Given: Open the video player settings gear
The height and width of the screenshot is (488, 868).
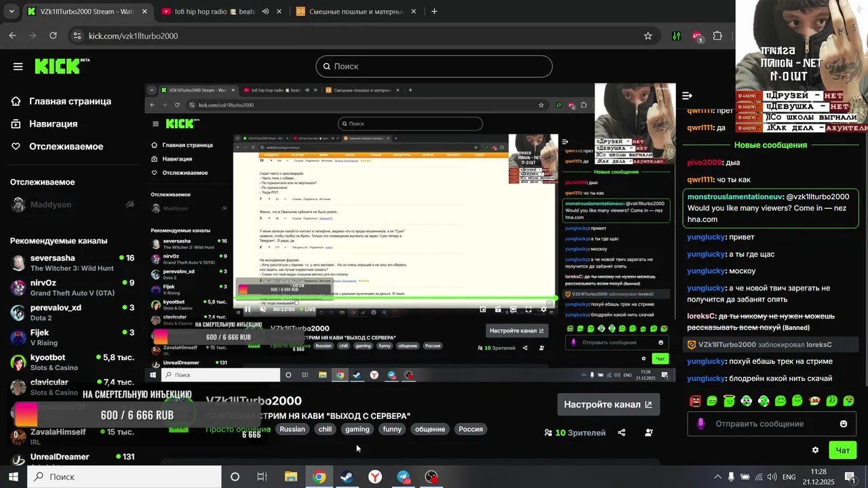Looking at the screenshot, I should pyautogui.click(x=543, y=309).
